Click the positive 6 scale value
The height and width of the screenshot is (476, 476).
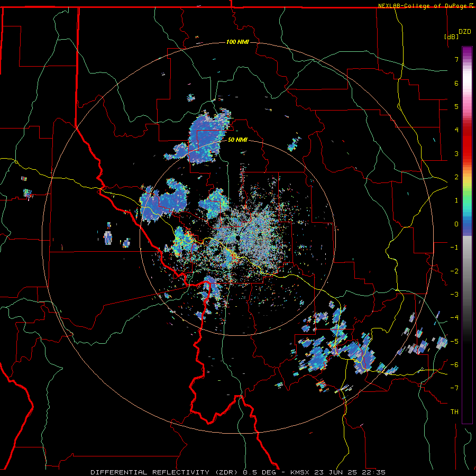pos(456,83)
